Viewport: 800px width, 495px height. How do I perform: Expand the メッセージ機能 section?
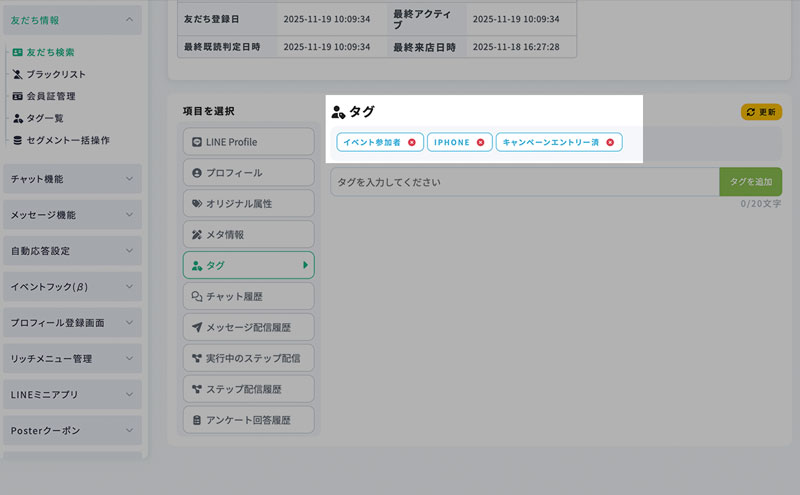pyautogui.click(x=72, y=215)
